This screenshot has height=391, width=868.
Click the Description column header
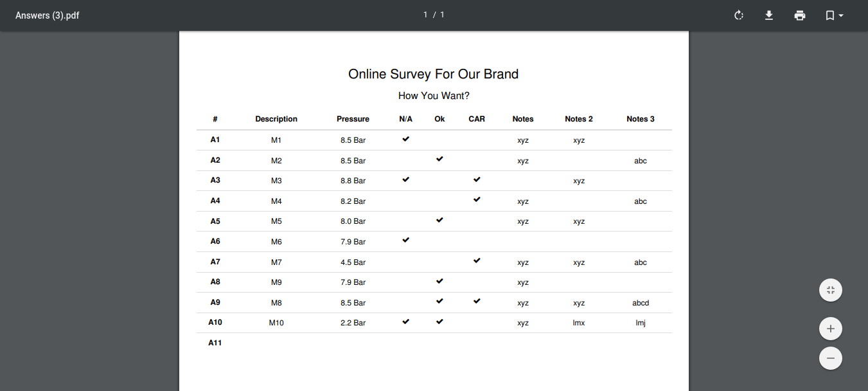[276, 119]
